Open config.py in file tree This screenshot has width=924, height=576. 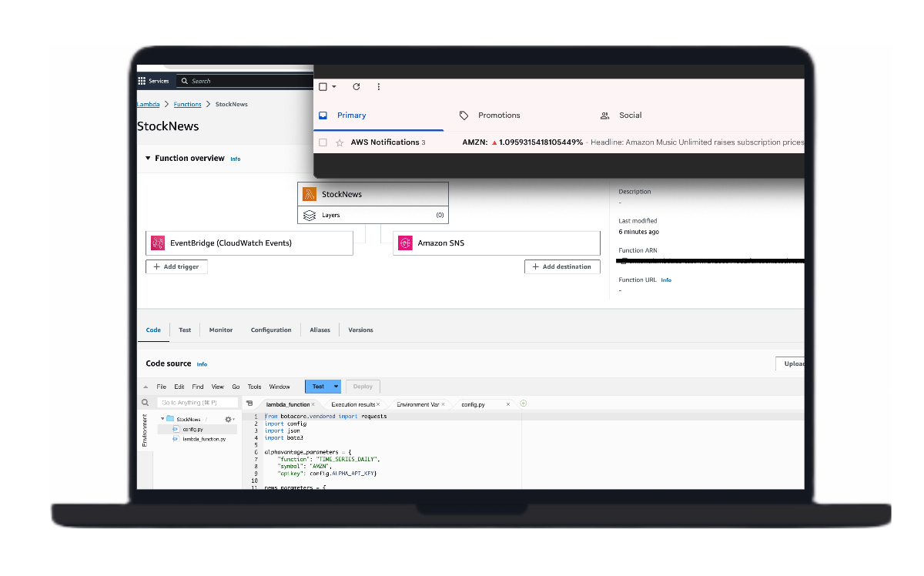pos(192,429)
